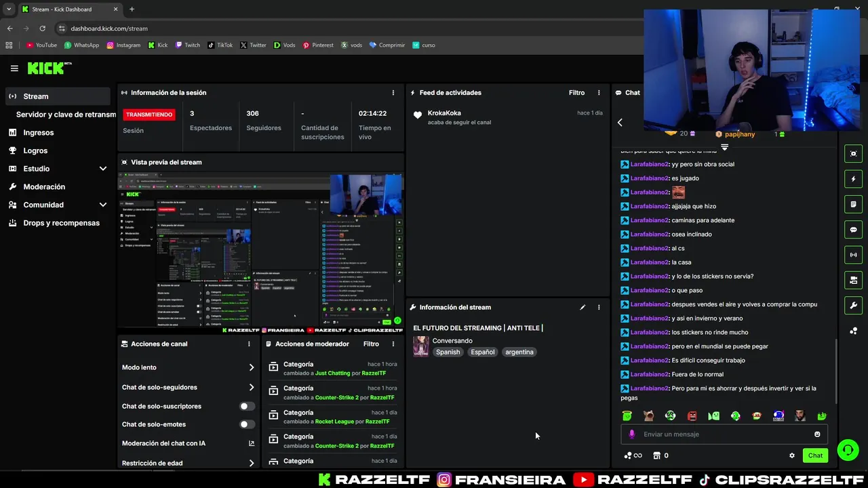Open options menu of Información de la sesión
The width and height of the screenshot is (868, 488).
pos(393,93)
